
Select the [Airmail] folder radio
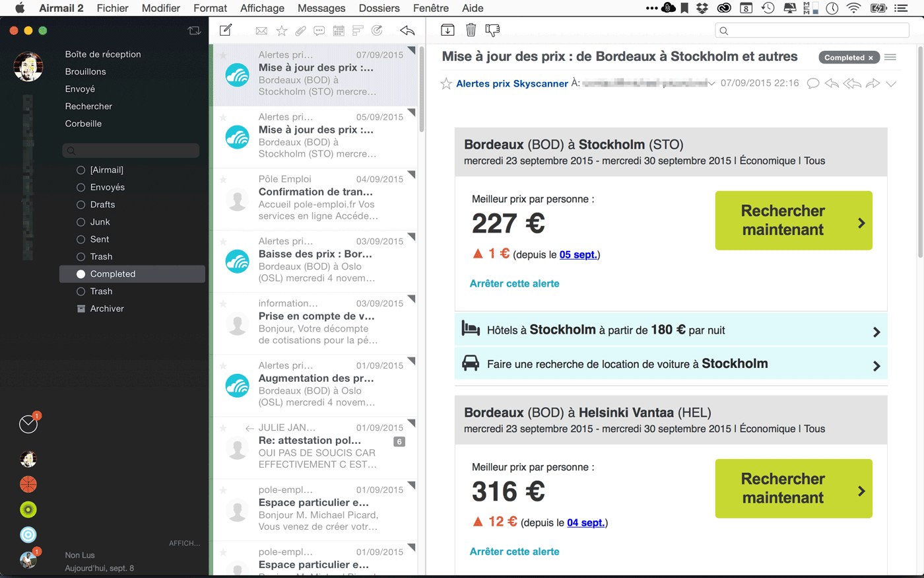tap(81, 170)
